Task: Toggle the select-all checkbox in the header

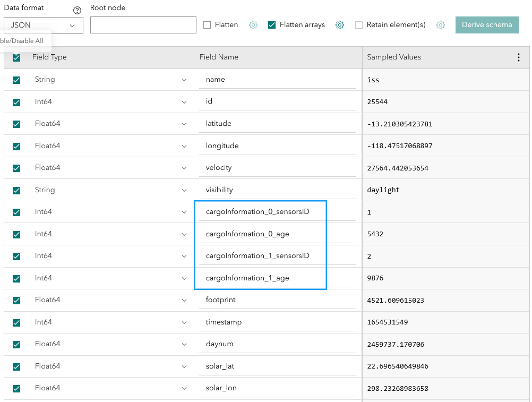Action: click(16, 57)
